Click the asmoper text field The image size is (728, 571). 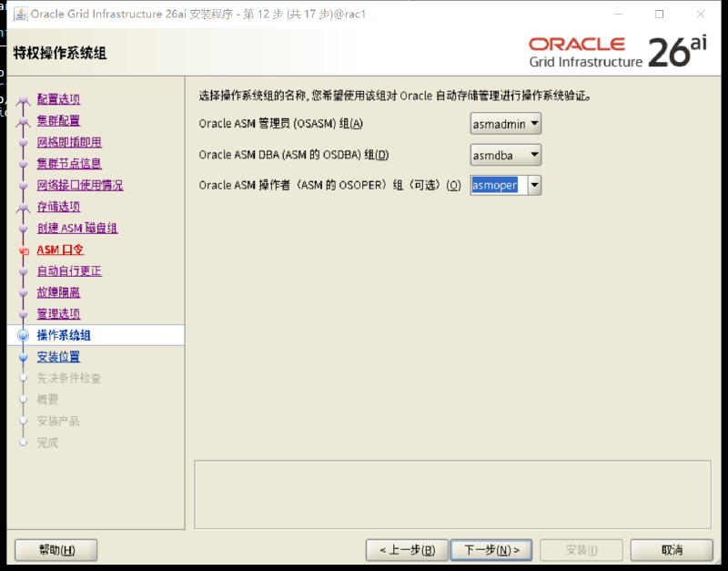[499, 185]
